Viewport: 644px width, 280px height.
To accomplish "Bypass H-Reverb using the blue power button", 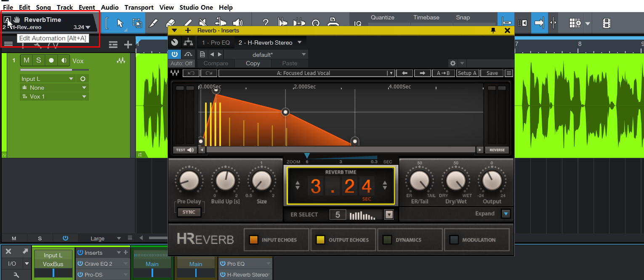I will (x=175, y=54).
